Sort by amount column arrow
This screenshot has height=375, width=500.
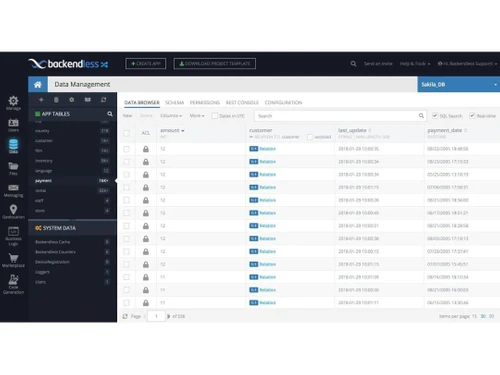pyautogui.click(x=183, y=131)
